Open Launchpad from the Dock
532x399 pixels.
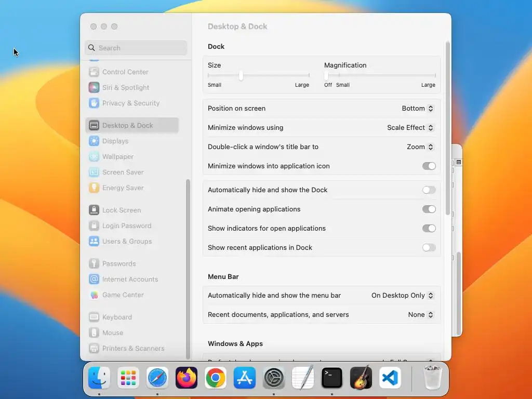click(128, 378)
